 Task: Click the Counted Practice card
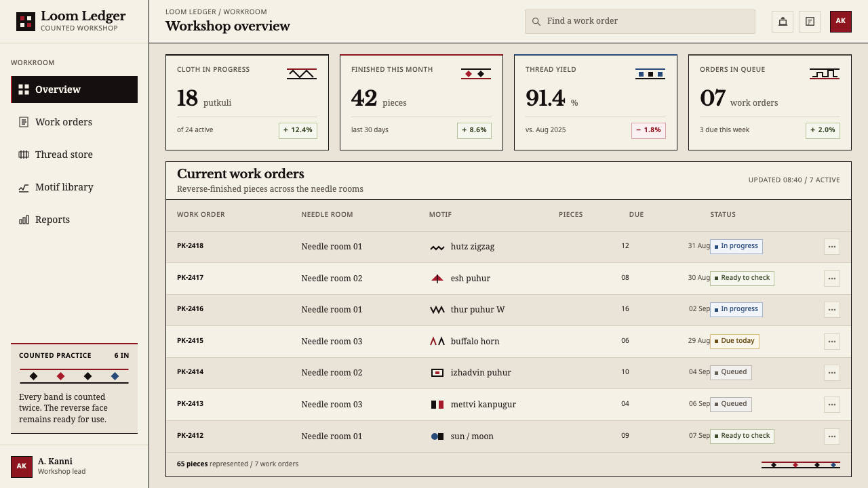[75, 388]
